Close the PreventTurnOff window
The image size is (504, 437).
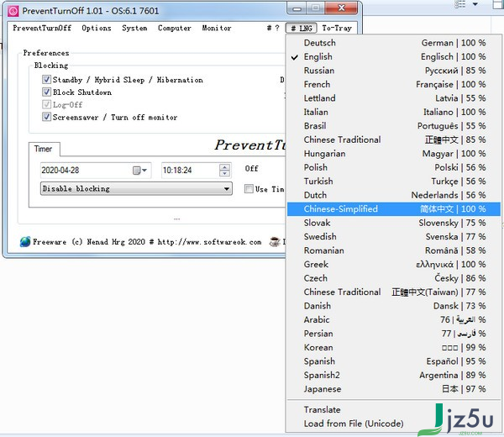coord(341,8)
